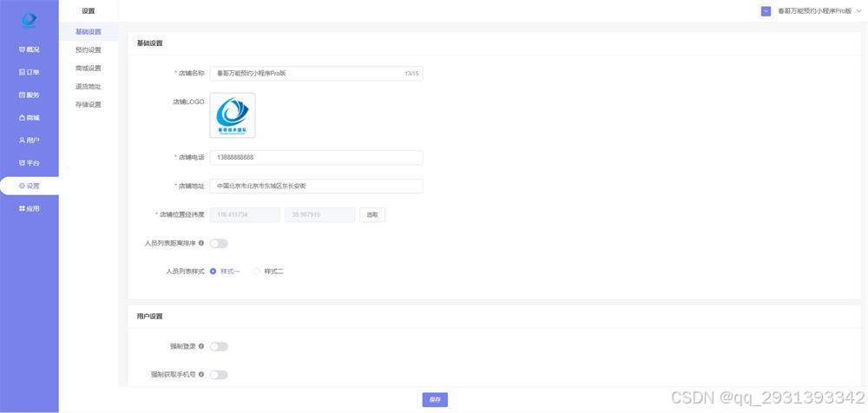Click the info icon beside 强制登录
Image resolution: width=868 pixels, height=413 pixels.
click(201, 346)
